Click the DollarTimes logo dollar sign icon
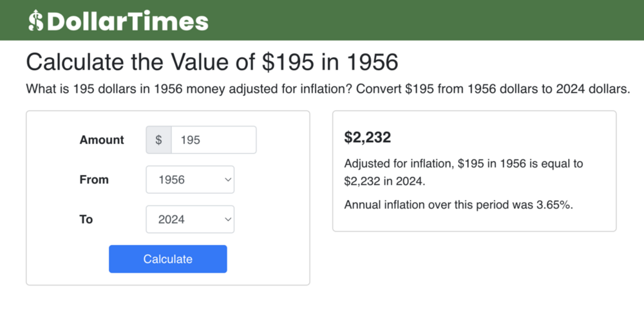This screenshot has width=644, height=312. coord(35,21)
